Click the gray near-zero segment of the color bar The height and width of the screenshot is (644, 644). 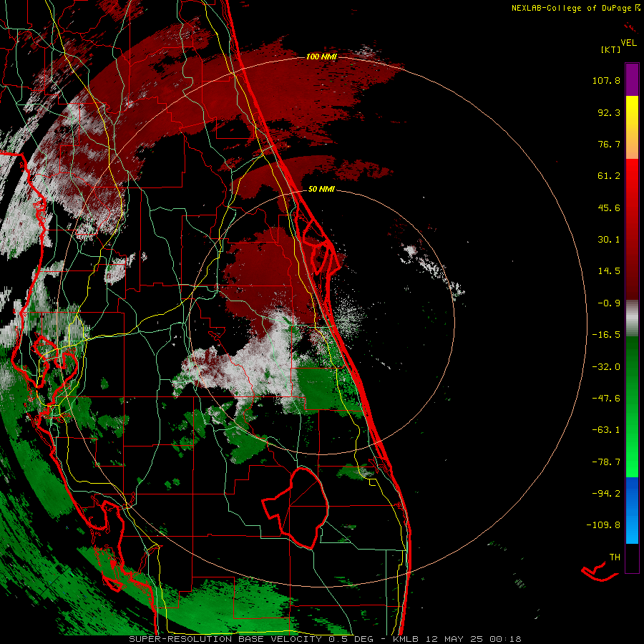click(632, 318)
